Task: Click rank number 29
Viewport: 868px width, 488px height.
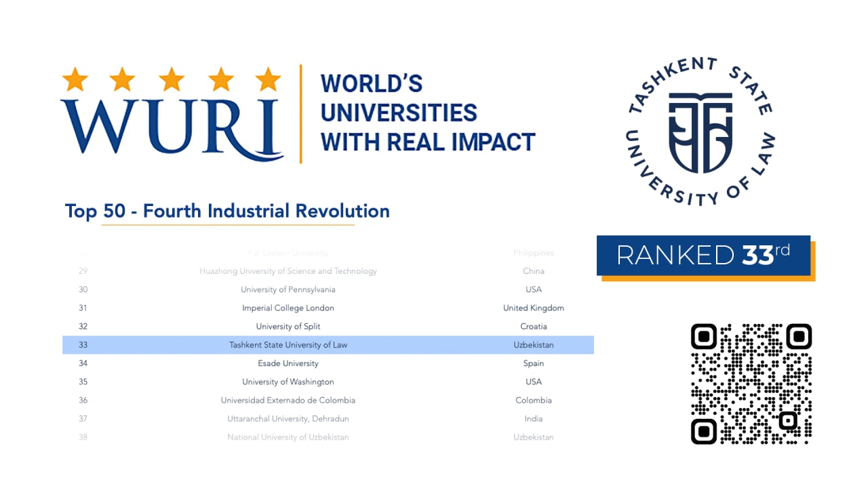Action: coord(83,271)
